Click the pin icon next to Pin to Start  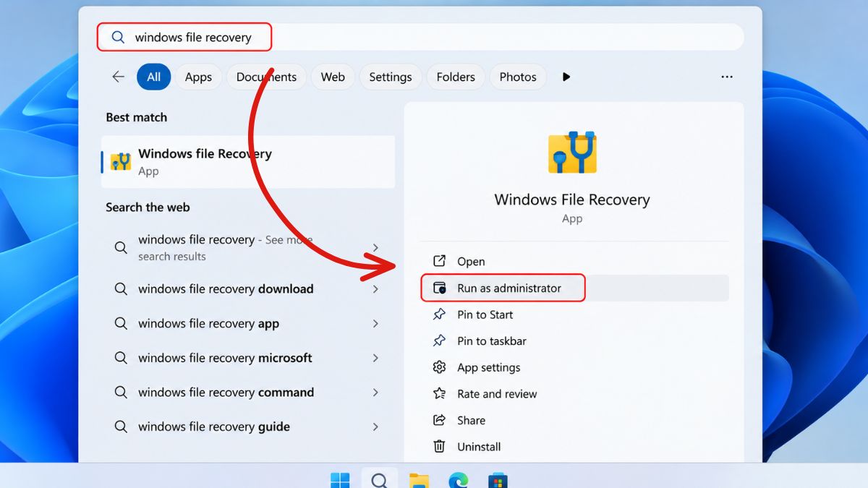pos(439,314)
